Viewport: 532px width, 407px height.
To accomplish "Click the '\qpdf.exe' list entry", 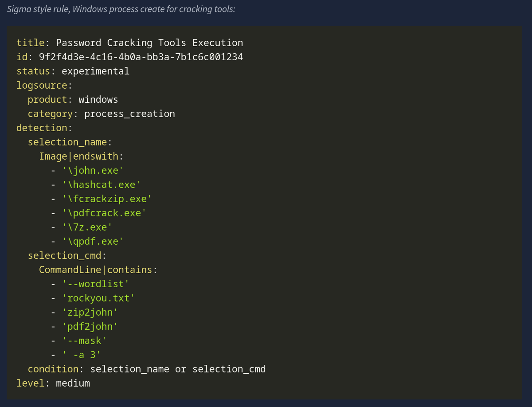I will click(93, 242).
